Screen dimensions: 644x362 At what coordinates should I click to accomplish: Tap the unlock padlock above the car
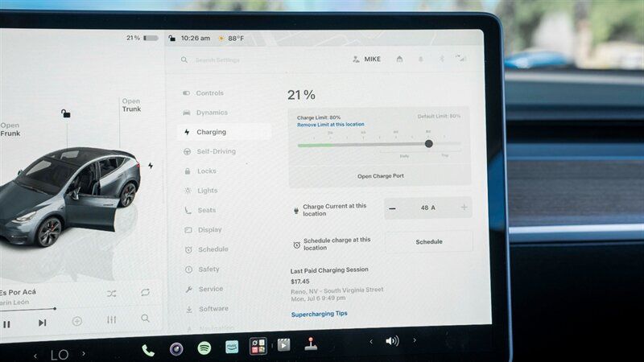(66, 113)
